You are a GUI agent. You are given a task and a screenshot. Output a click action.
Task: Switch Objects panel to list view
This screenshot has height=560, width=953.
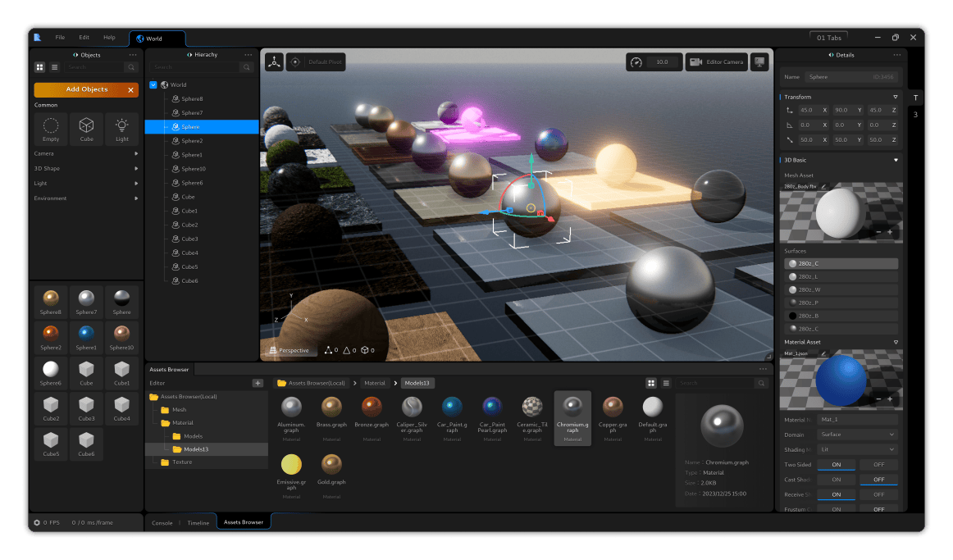coord(55,67)
